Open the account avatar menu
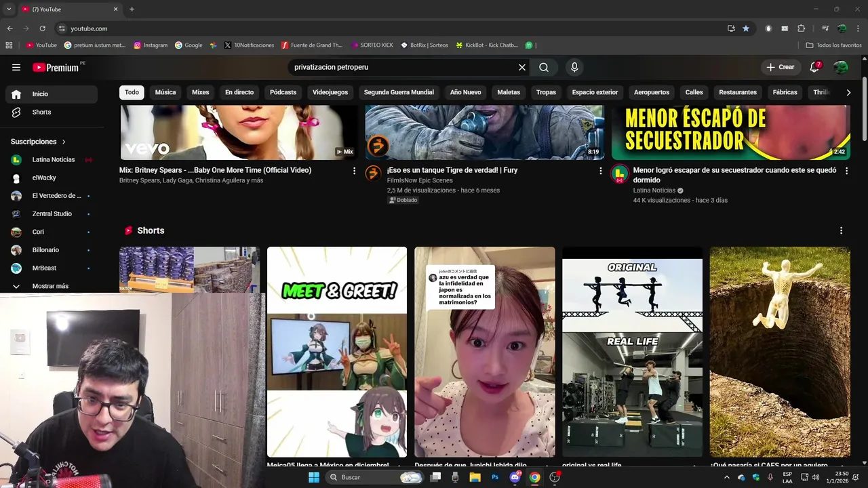Image resolution: width=868 pixels, height=488 pixels. pos(841,67)
